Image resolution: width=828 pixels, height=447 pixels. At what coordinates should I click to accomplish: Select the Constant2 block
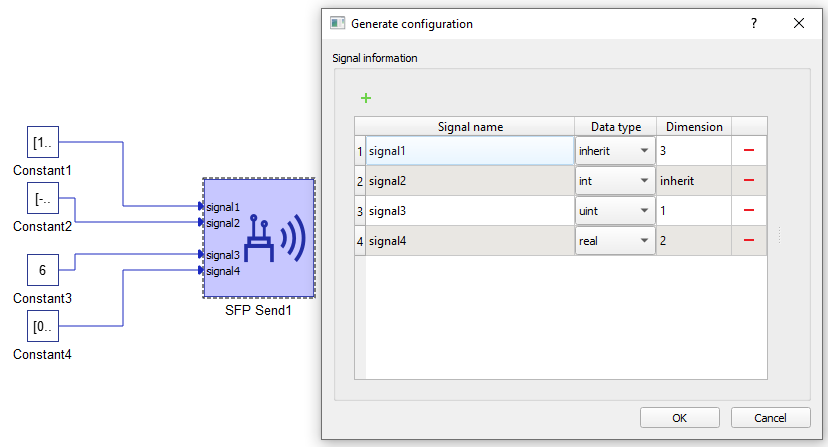point(42,199)
